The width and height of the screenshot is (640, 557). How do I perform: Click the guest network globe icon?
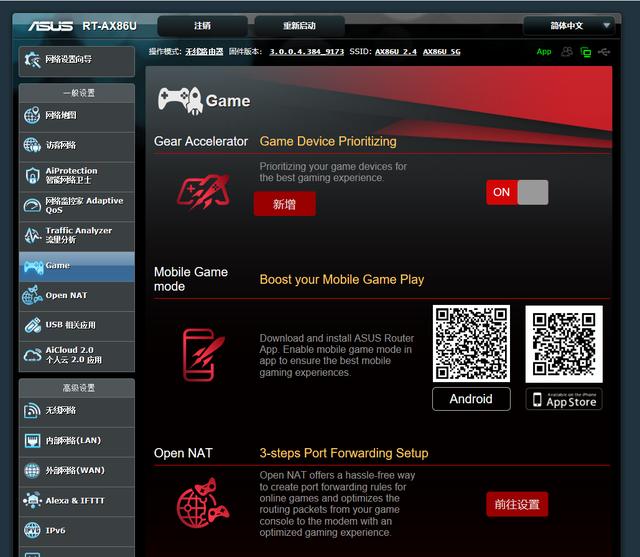click(x=32, y=145)
